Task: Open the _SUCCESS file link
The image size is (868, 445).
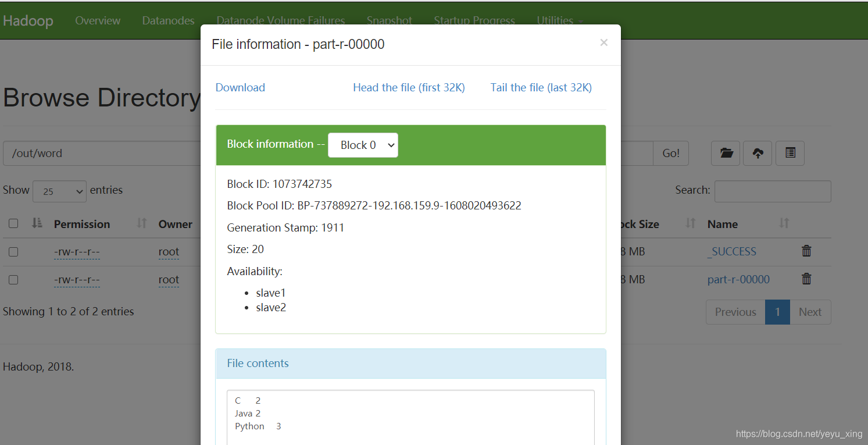Action: (732, 251)
